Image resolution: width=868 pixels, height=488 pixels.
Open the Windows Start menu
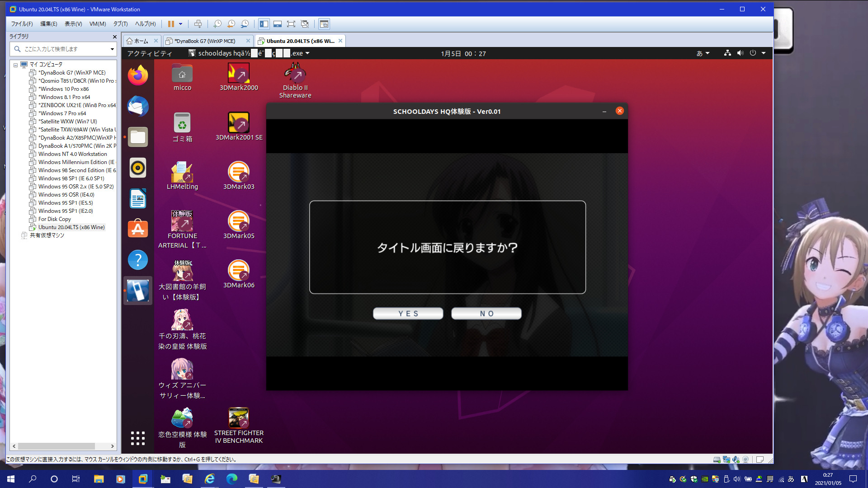(x=11, y=479)
